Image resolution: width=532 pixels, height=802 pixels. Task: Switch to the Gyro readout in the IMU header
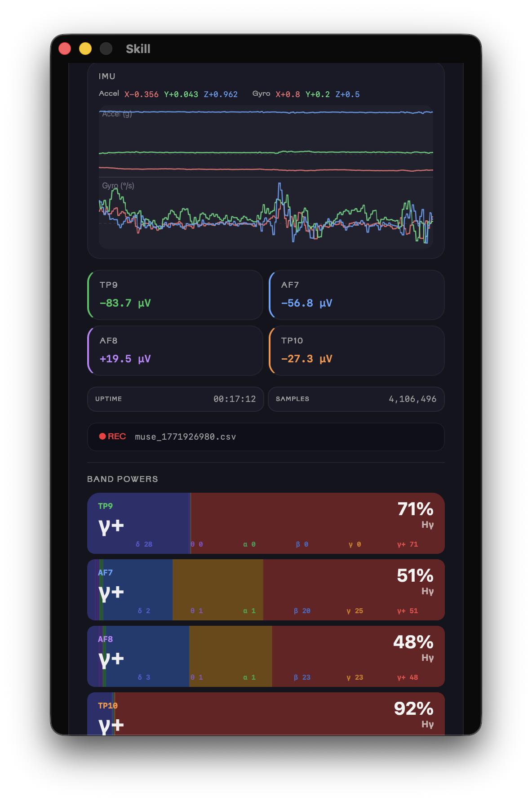point(262,94)
